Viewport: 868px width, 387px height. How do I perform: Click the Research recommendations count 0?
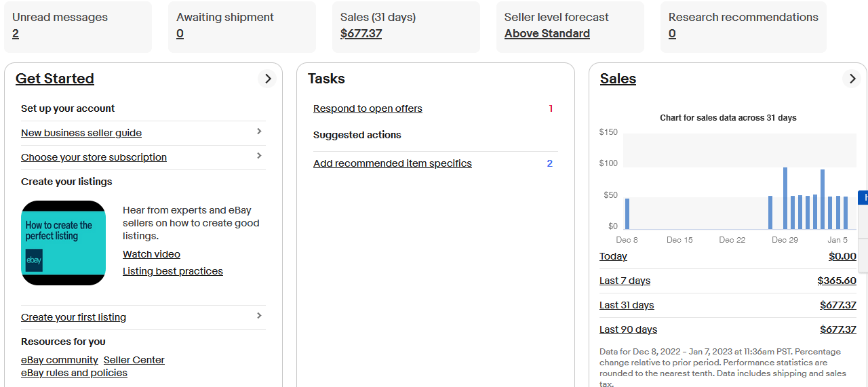pyautogui.click(x=672, y=33)
